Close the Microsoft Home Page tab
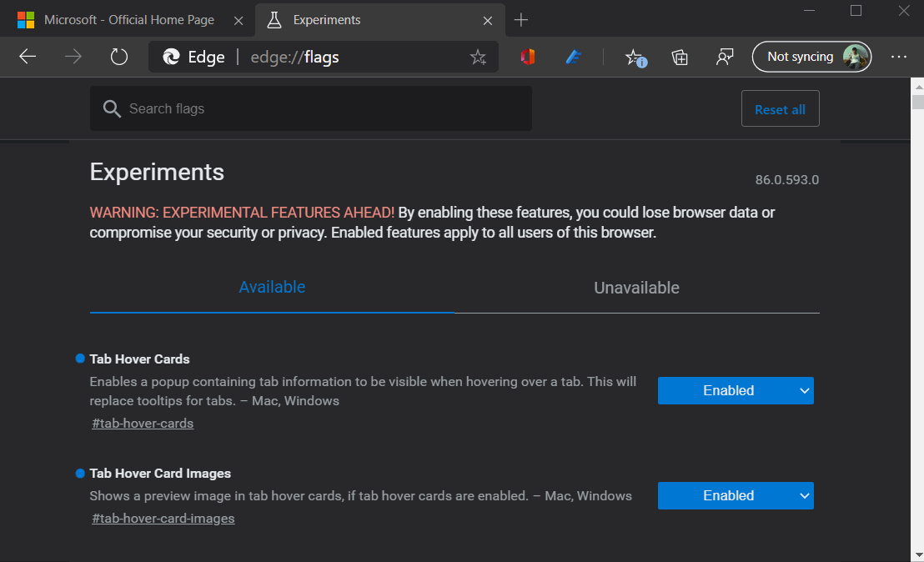The width and height of the screenshot is (924, 562). pos(238,21)
